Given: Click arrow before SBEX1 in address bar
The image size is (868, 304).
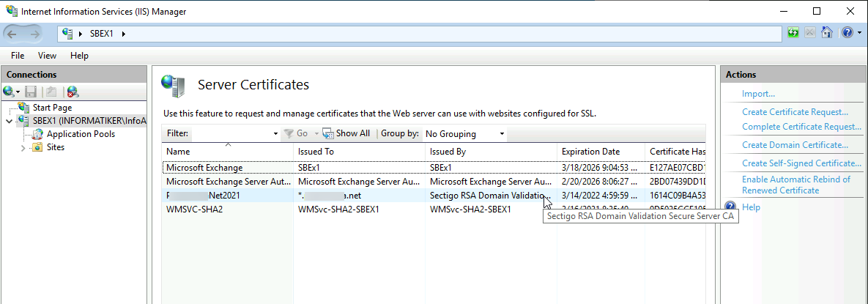Looking at the screenshot, I should click(81, 34).
